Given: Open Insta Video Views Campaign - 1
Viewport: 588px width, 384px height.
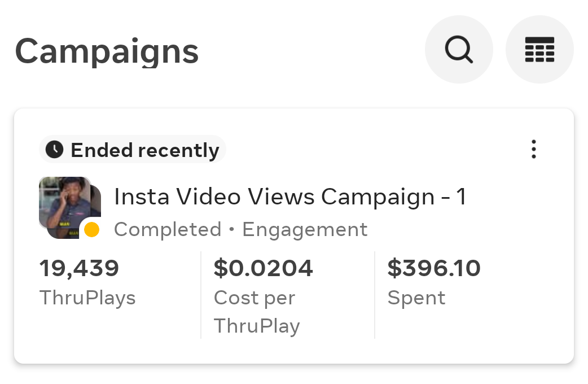Looking at the screenshot, I should [x=290, y=197].
